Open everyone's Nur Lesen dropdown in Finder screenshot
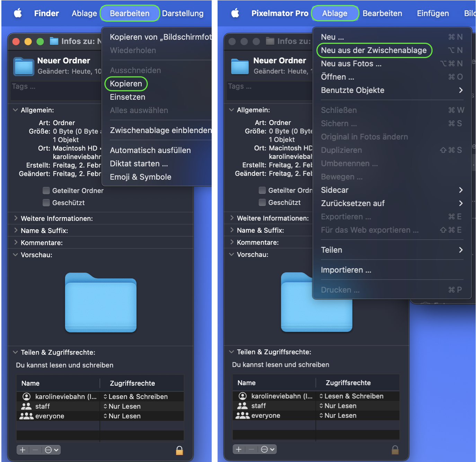Screen dimensions: 476x462 122,416
